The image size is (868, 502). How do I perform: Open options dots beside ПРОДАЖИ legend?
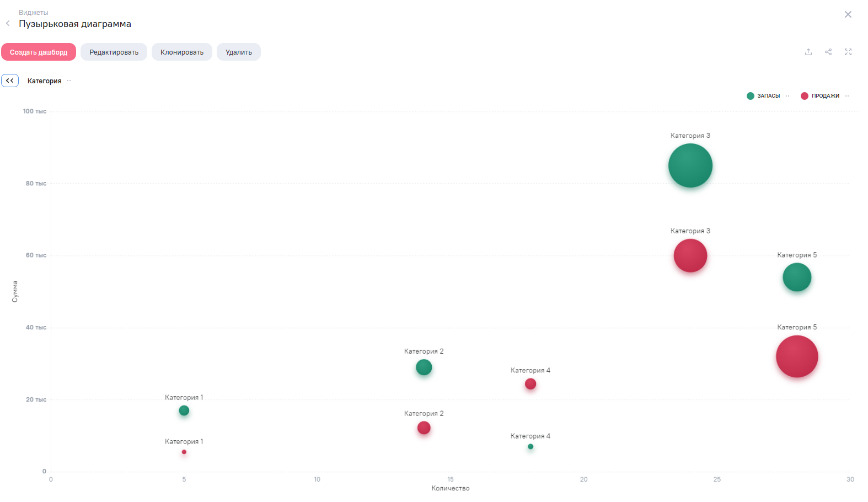847,96
